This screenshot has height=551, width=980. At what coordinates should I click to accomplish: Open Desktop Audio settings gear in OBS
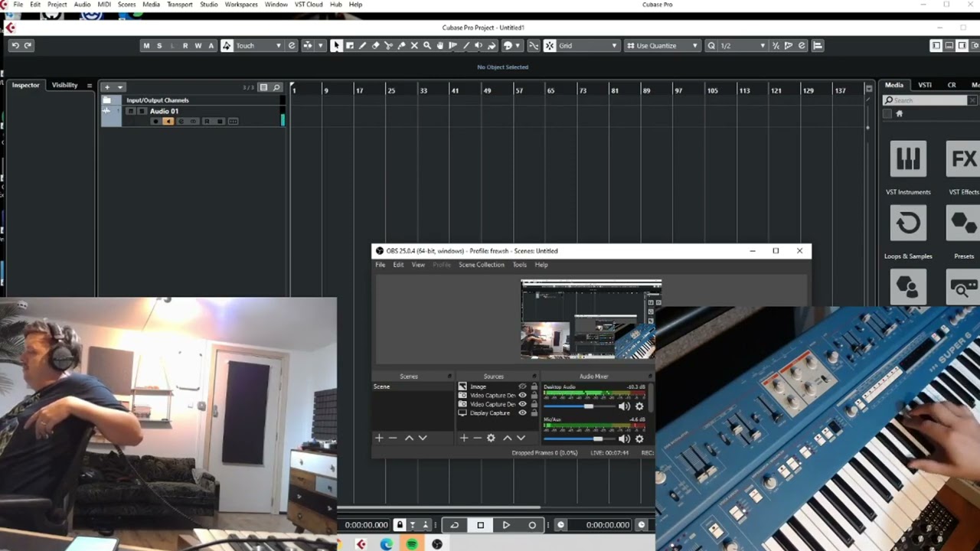coord(639,406)
